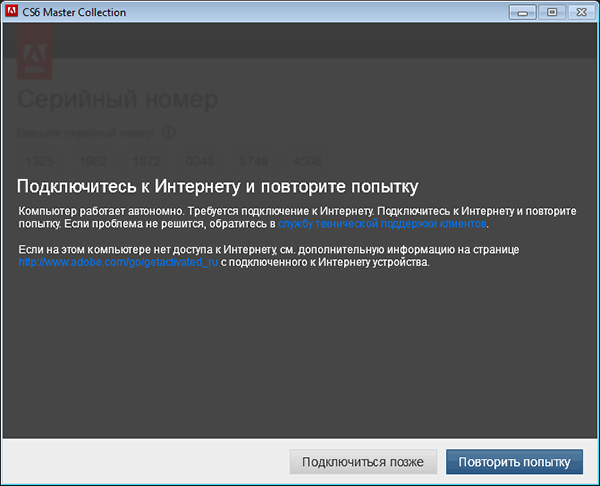Choose Подключиться позже button
Screen dimensions: 600x486
coord(363,462)
